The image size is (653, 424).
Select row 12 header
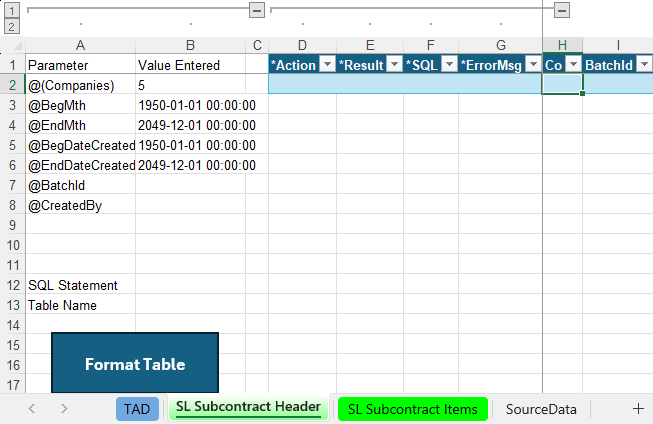[12, 285]
